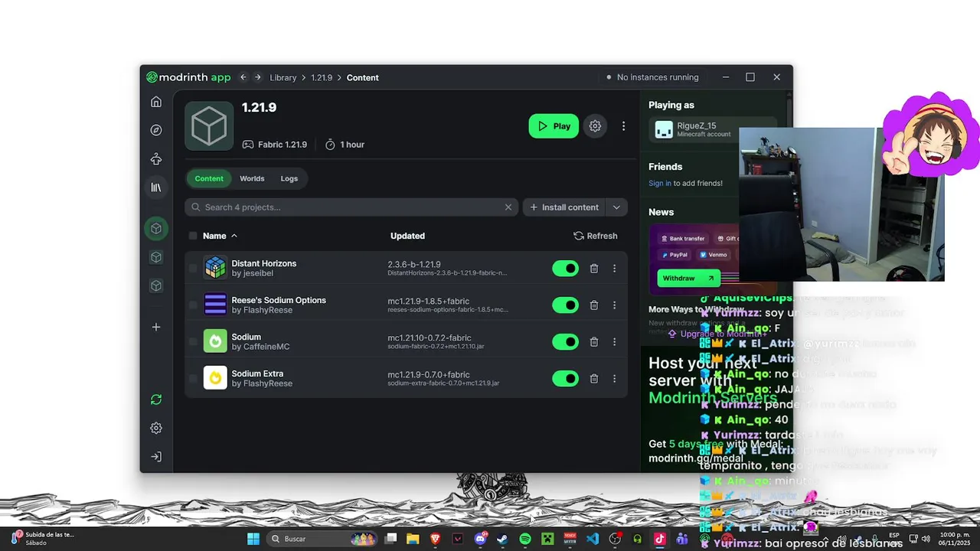This screenshot has width=980, height=551.
Task: Disable the Sodium Extra toggle
Action: coord(566,379)
